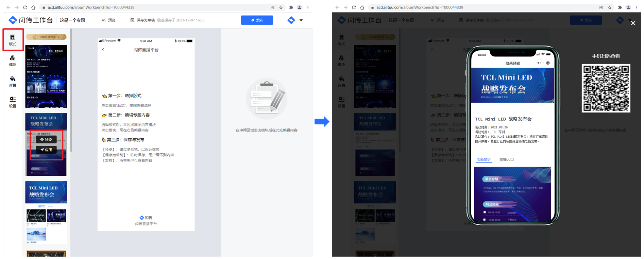This screenshot has height=259, width=644.
Task: Click 第二步：编辑专题内容 text
Action: coord(129,115)
